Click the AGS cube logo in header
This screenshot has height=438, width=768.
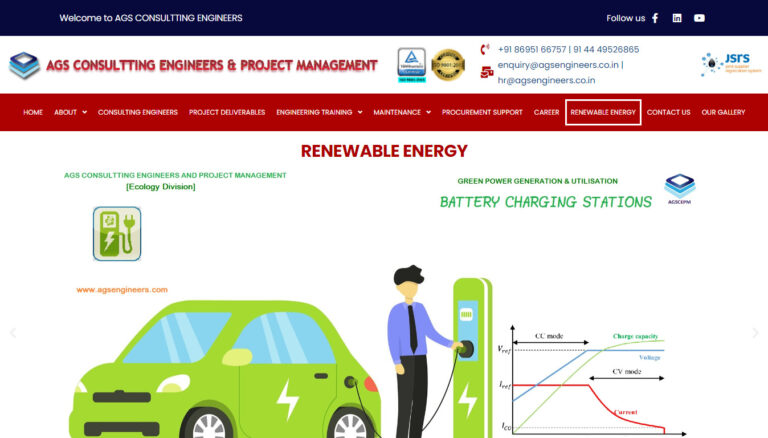24,65
